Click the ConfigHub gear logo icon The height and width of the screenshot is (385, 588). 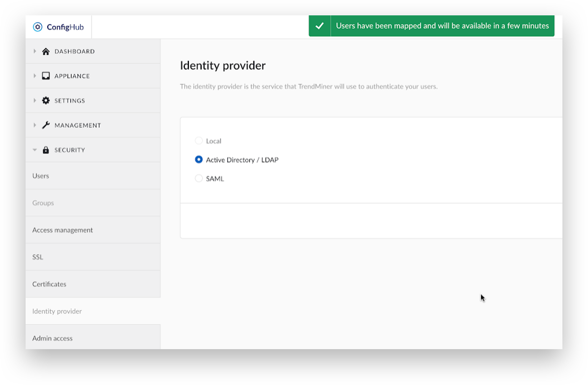pyautogui.click(x=37, y=27)
